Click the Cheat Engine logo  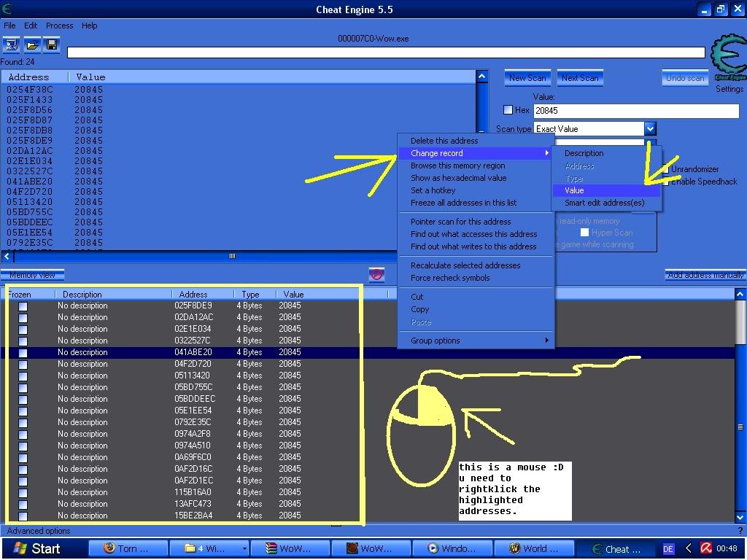point(729,57)
